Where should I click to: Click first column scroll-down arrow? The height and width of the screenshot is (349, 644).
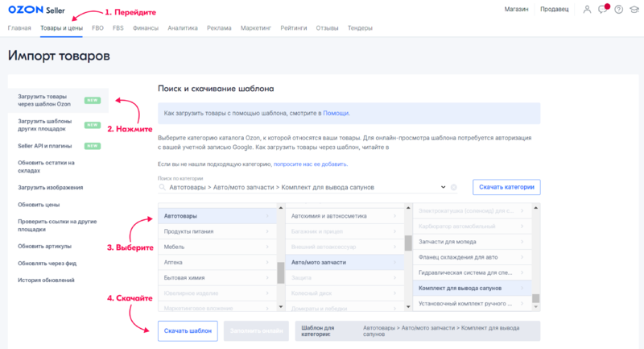pos(281,306)
